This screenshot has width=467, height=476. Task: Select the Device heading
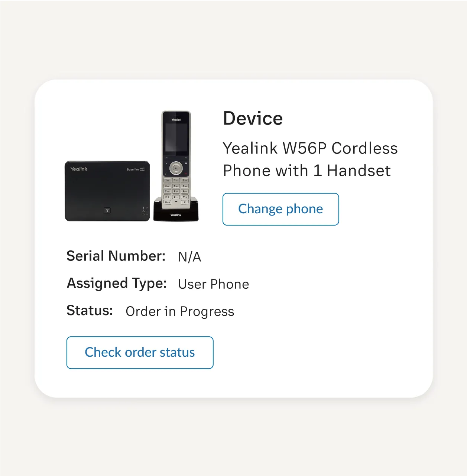click(x=253, y=119)
